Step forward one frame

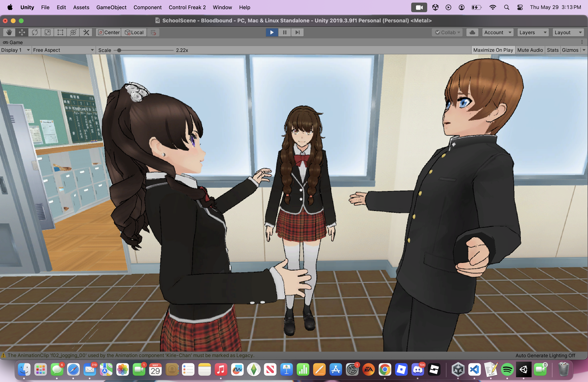pyautogui.click(x=297, y=32)
